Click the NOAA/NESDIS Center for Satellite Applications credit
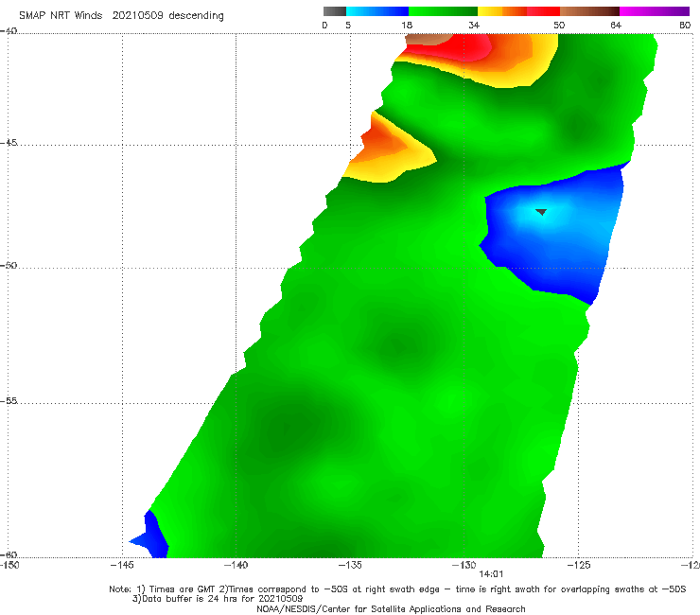Viewport: 700px width, 615px height. pyautogui.click(x=391, y=608)
